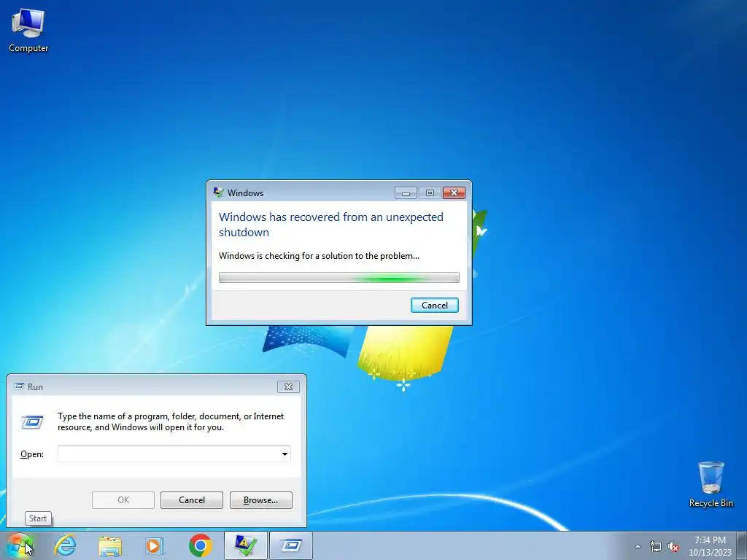Minimize the Windows recovery dialog
Screen dimensions: 747x560
406,192
